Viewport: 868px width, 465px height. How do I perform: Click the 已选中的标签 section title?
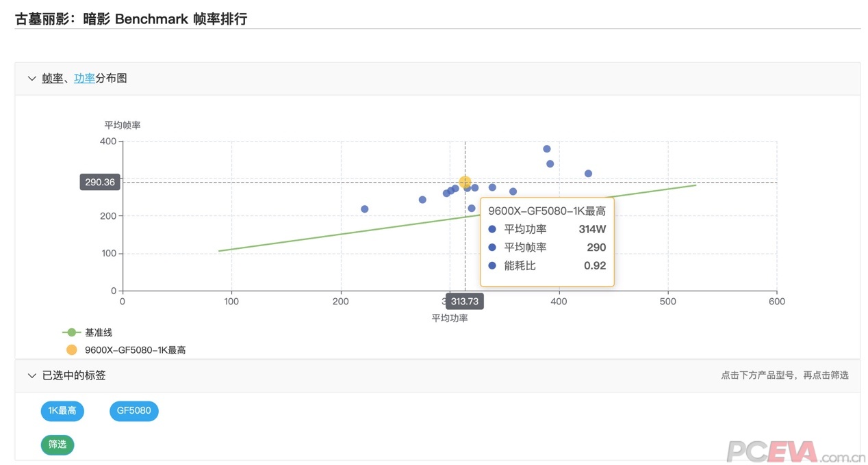pos(74,375)
